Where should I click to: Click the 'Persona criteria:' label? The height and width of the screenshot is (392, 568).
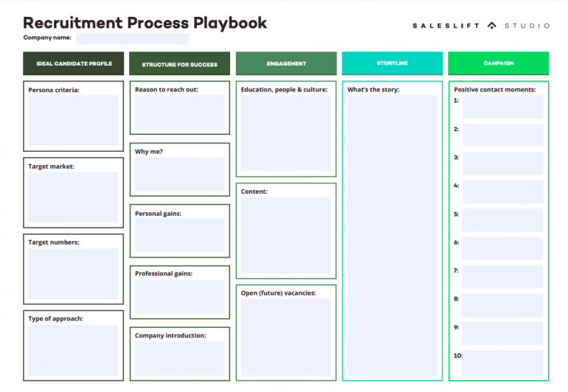[54, 90]
